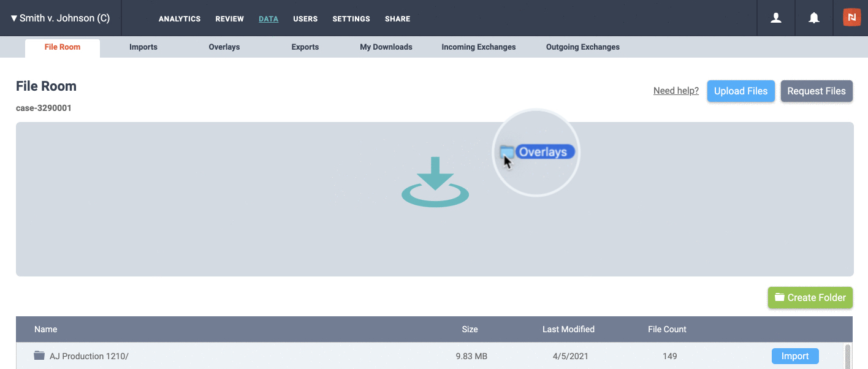Open the USERS menu
The width and height of the screenshot is (868, 369).
point(305,19)
